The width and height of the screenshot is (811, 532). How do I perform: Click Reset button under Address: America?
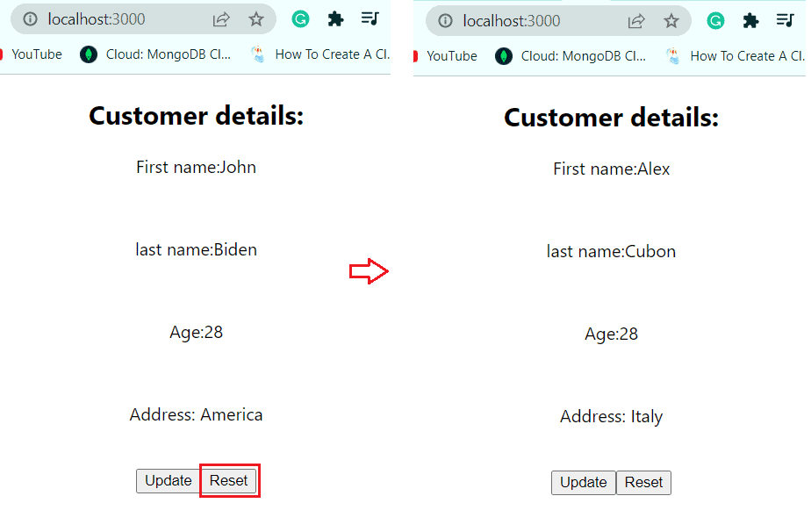click(228, 481)
